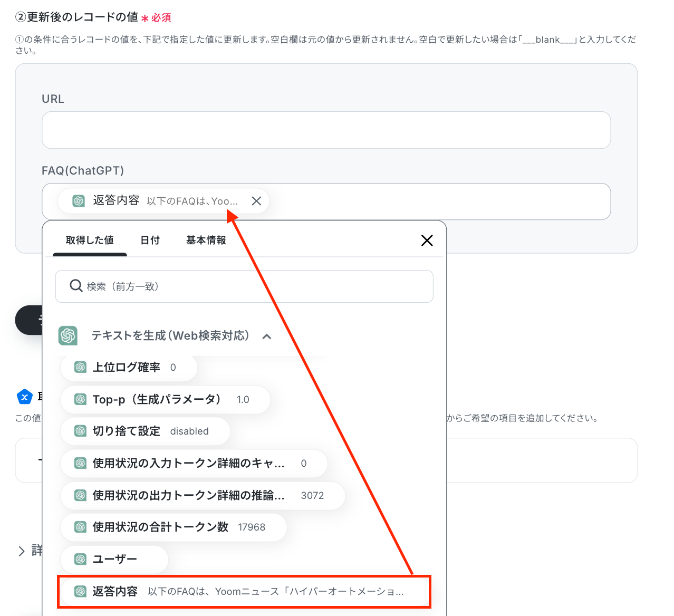The width and height of the screenshot is (674, 616).
Task: Select 使用状況の入力トークン詳細のキャ… value
Action: [x=194, y=464]
